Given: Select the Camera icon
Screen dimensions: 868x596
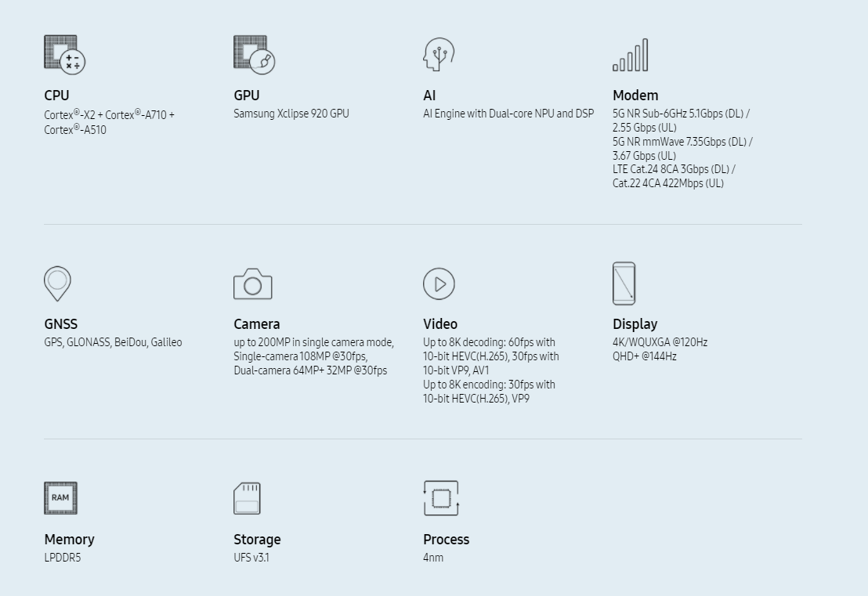Looking at the screenshot, I should tap(252, 284).
